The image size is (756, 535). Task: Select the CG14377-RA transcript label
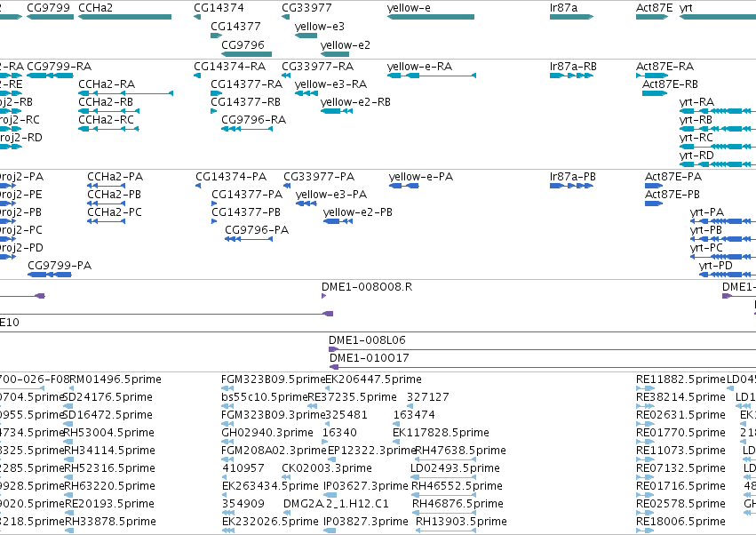click(246, 84)
